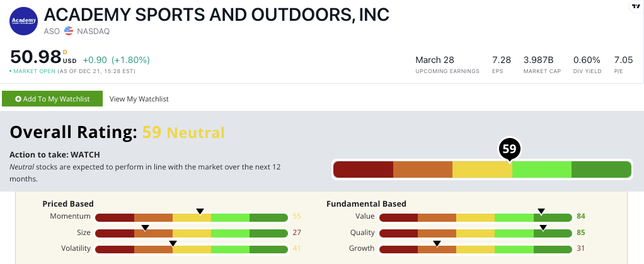Click the Value score 84
This screenshot has height=264, width=644.
point(581,216)
